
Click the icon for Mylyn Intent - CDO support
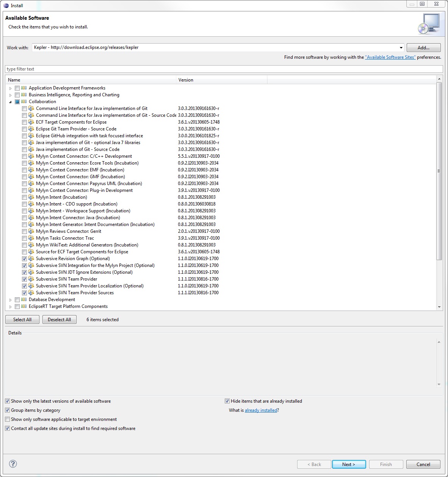(x=31, y=204)
